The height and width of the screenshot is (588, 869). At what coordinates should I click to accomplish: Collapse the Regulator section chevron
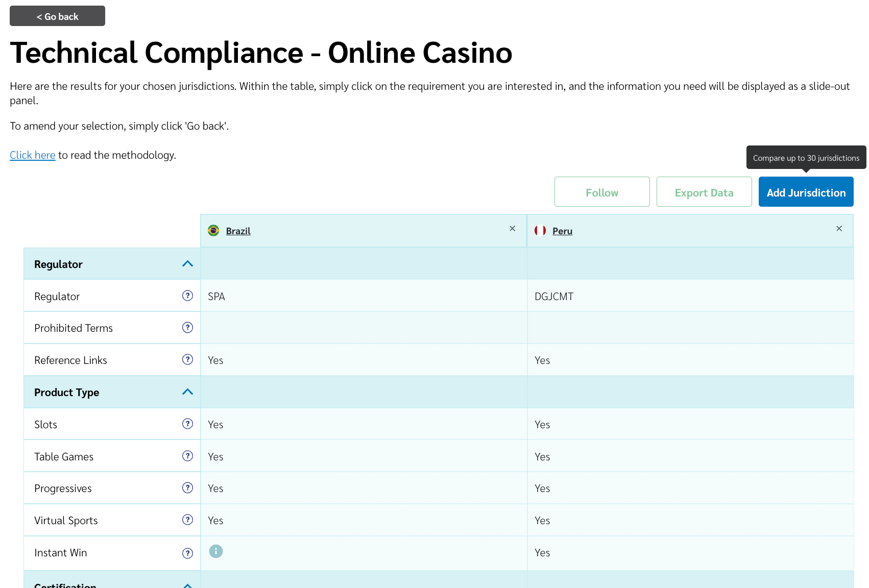(x=187, y=264)
